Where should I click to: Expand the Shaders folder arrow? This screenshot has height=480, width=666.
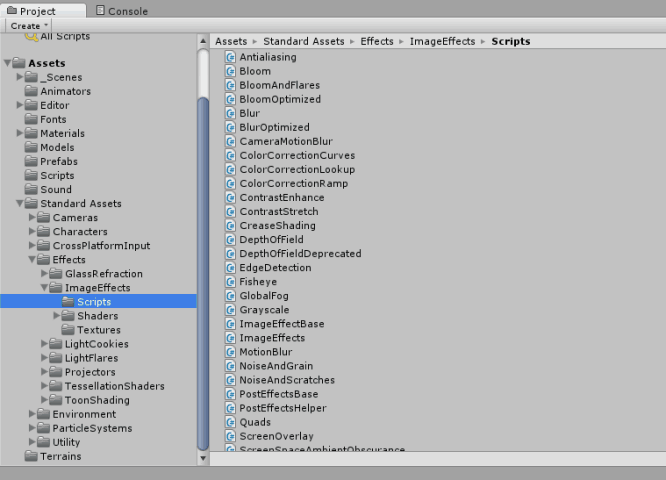point(57,316)
